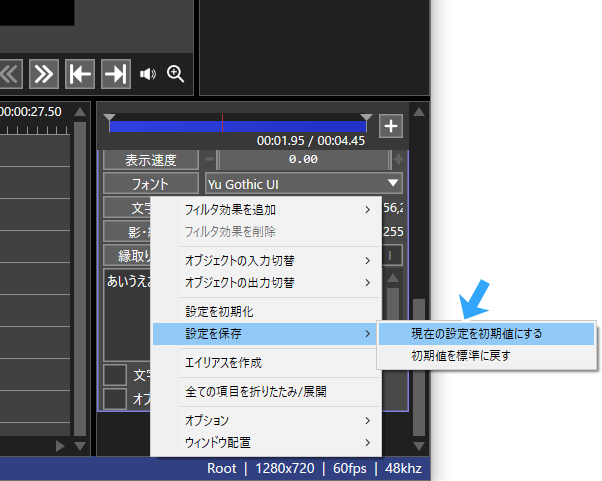Click the fast-forward double-chevron button
This screenshot has width=602, height=481.
point(44,74)
